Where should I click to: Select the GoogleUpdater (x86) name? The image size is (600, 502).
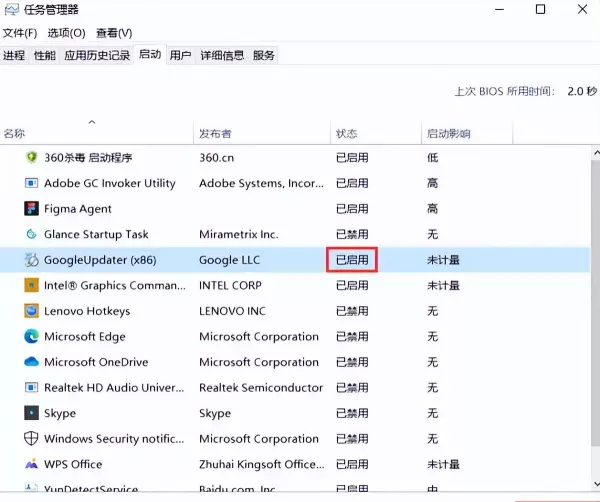[x=100, y=260]
